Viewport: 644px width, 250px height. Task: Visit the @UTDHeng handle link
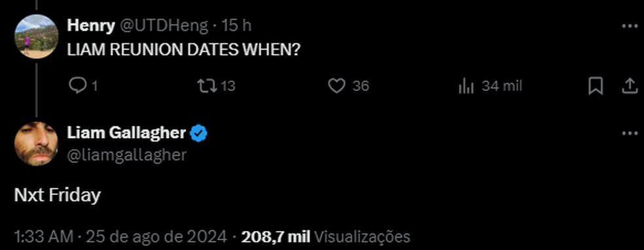click(164, 26)
